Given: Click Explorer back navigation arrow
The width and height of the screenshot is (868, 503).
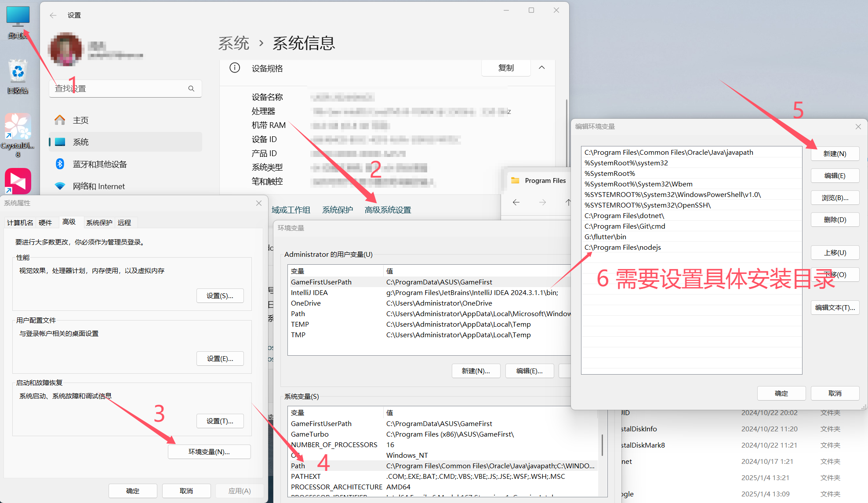Looking at the screenshot, I should point(516,202).
